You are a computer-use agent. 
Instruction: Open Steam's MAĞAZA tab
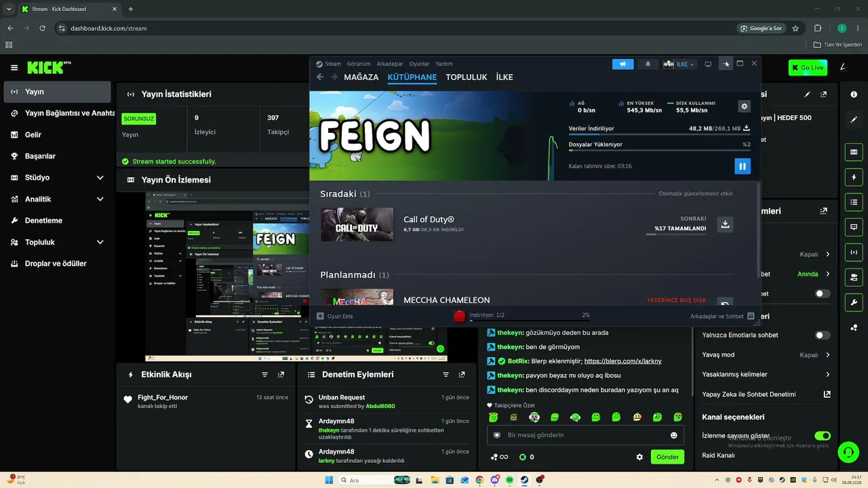pyautogui.click(x=361, y=77)
